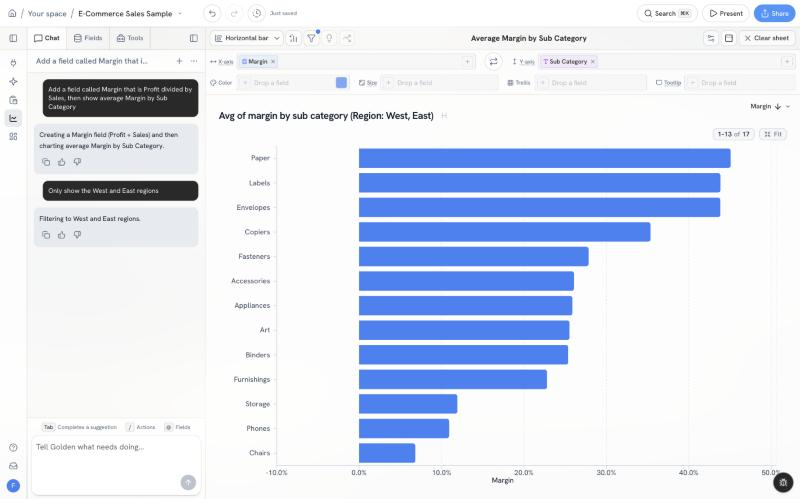This screenshot has height=499, width=800.
Task: Click Clear sheet button
Action: point(767,38)
